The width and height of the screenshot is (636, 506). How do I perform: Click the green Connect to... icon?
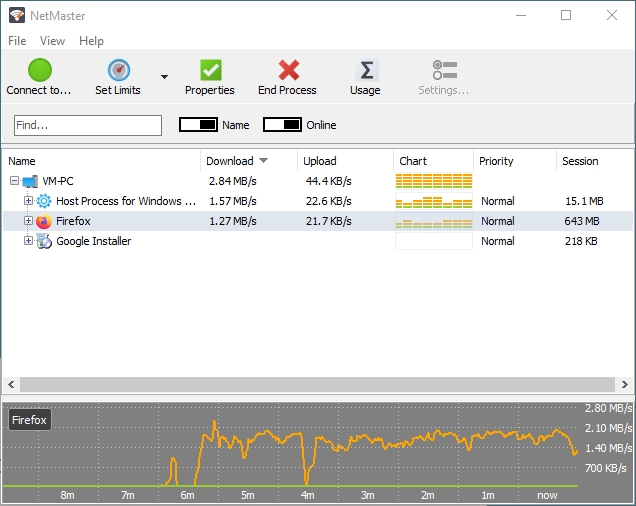point(39,71)
